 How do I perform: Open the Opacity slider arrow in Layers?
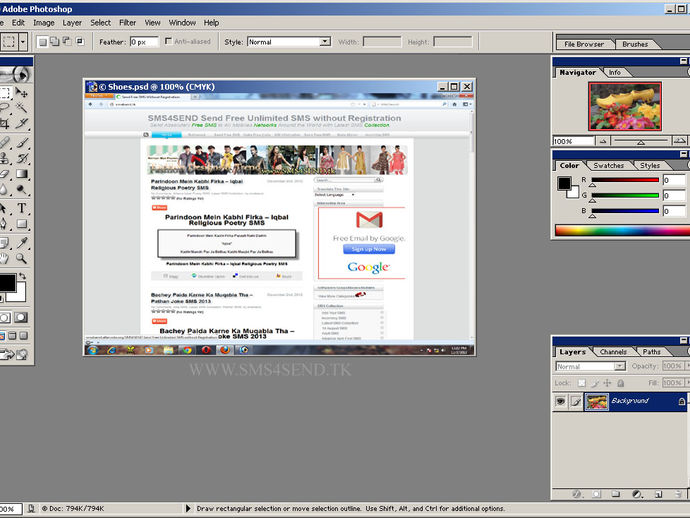coord(688,366)
